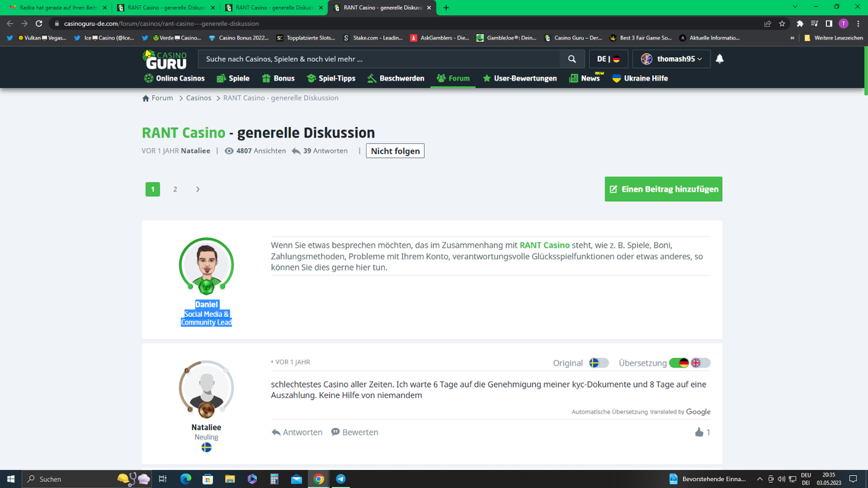Click the Casino Guru logo

[165, 60]
